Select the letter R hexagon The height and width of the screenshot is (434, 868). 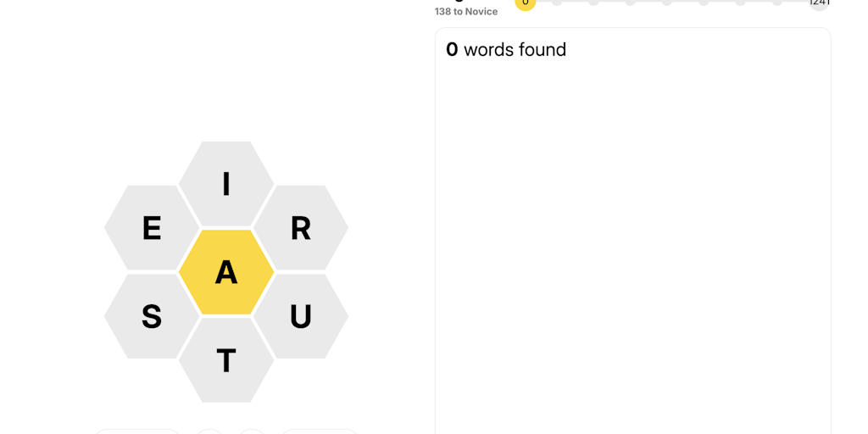[x=301, y=228]
